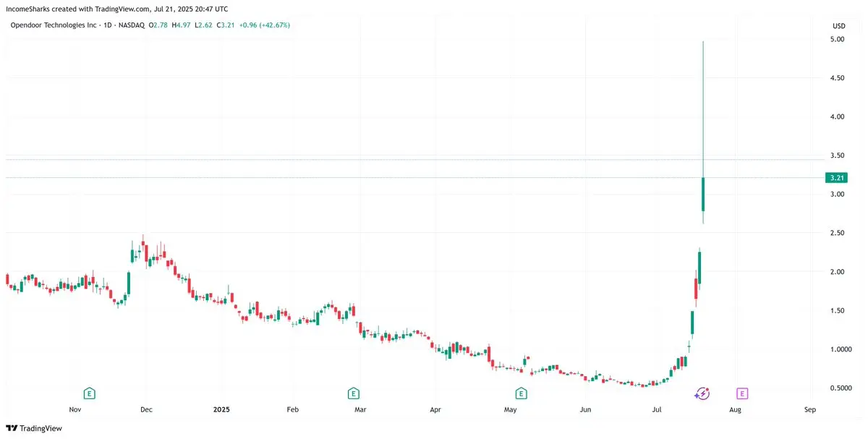
Task: Click the 1.50 price axis label
Action: [x=838, y=311]
